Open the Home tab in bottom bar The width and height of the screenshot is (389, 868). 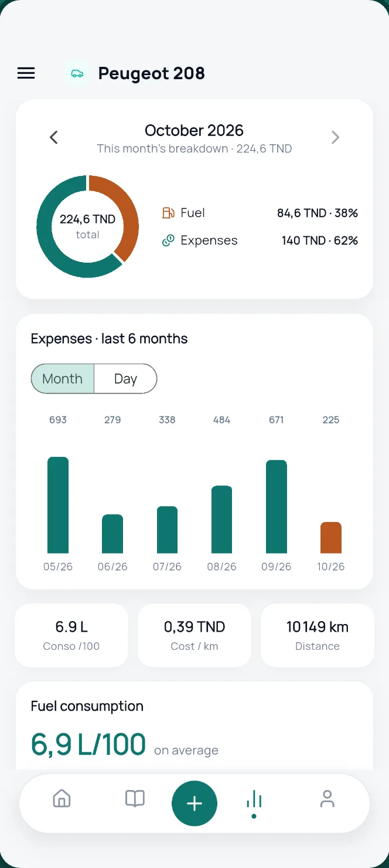62,798
